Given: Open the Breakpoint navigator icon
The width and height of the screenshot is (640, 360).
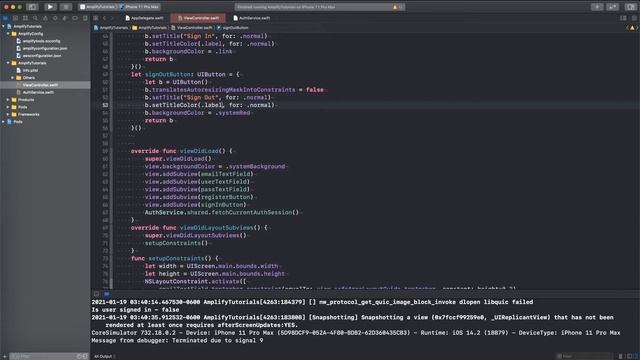Looking at the screenshot, I should (75, 18).
